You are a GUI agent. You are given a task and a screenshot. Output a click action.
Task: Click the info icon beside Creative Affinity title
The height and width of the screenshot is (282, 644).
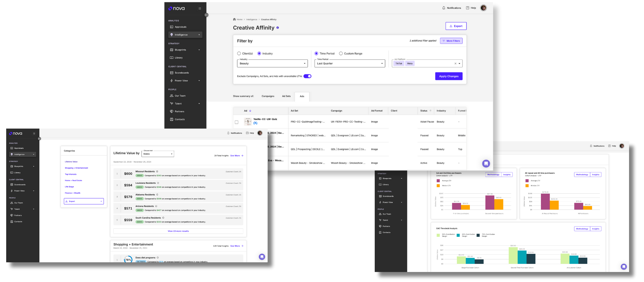278,28
